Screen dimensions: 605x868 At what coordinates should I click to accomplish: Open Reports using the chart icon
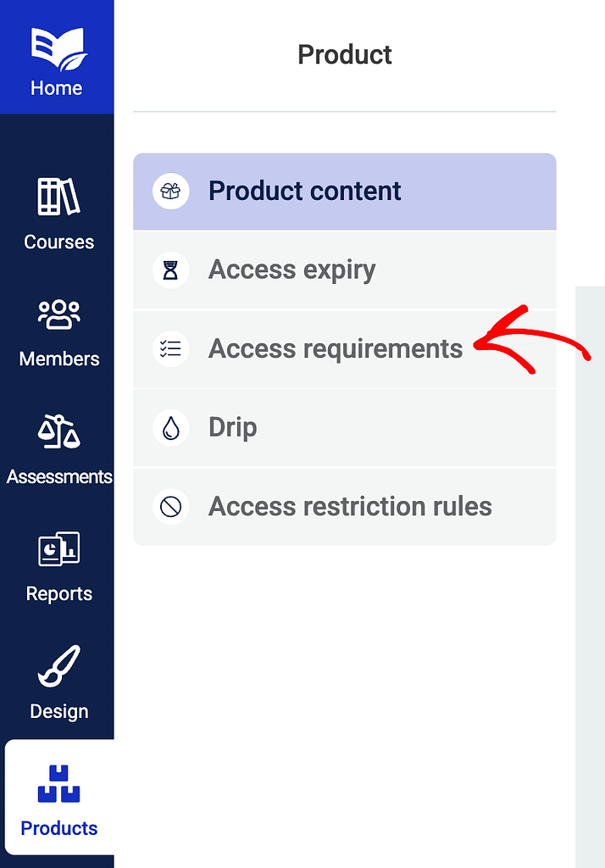pyautogui.click(x=58, y=549)
